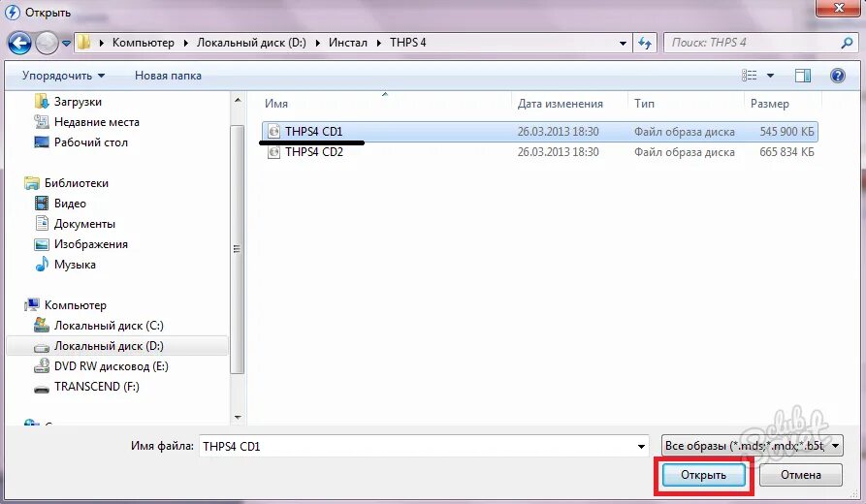The height and width of the screenshot is (504, 866).
Task: Click the DVD RW drive icon
Action: point(42,366)
